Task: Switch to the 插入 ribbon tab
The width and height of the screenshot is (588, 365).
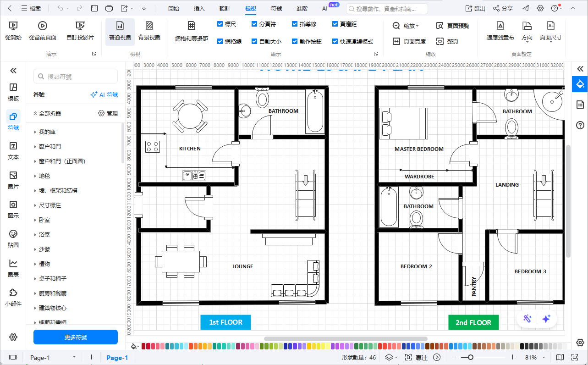Action: (x=199, y=9)
